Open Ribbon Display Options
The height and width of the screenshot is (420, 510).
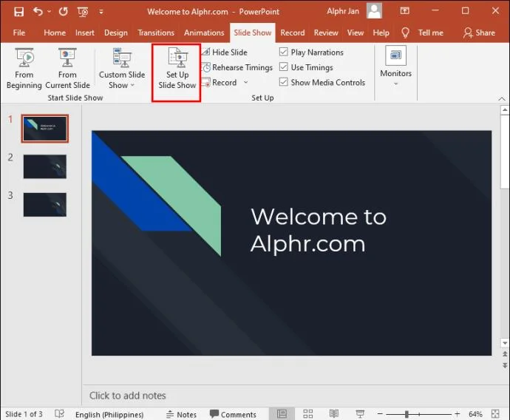pos(404,11)
